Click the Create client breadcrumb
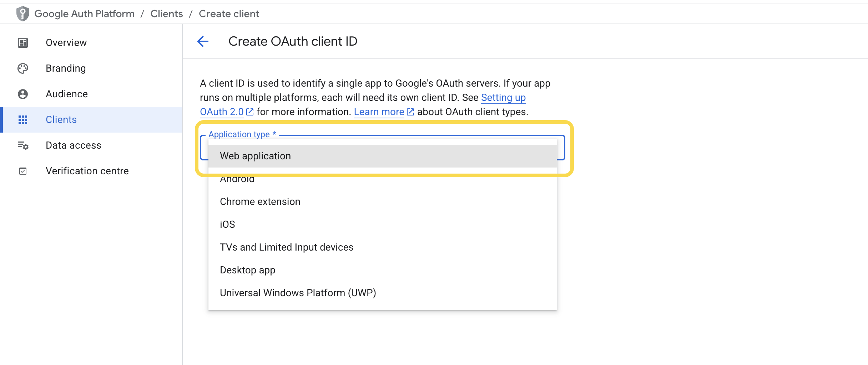 pyautogui.click(x=229, y=14)
